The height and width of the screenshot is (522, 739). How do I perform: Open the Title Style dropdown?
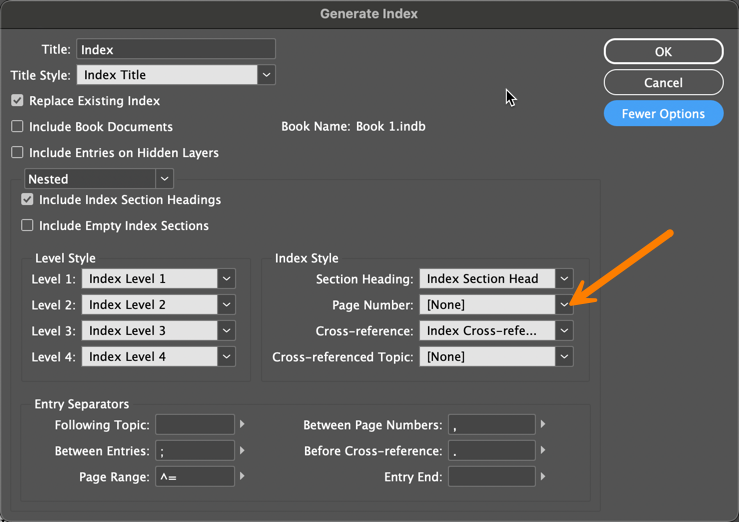(x=266, y=75)
